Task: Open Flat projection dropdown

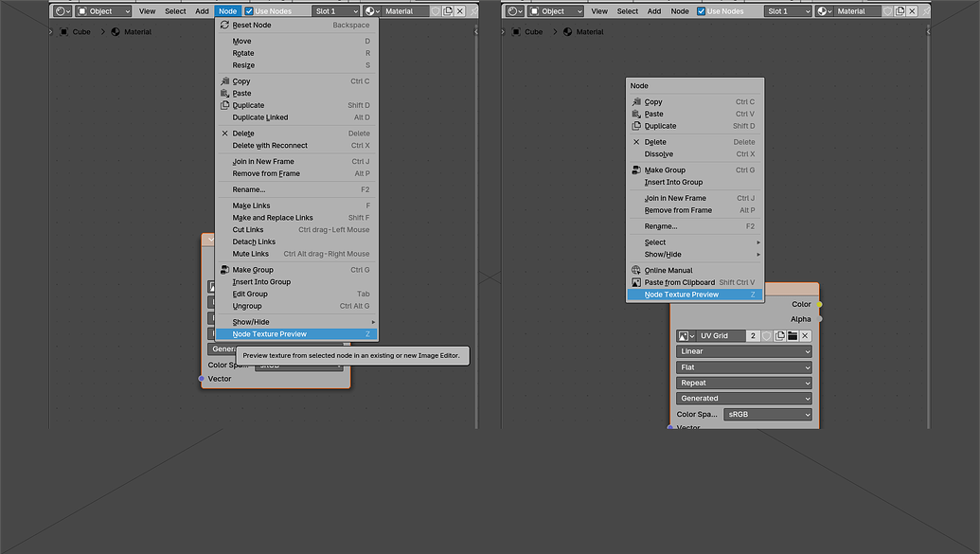Action: tap(744, 367)
